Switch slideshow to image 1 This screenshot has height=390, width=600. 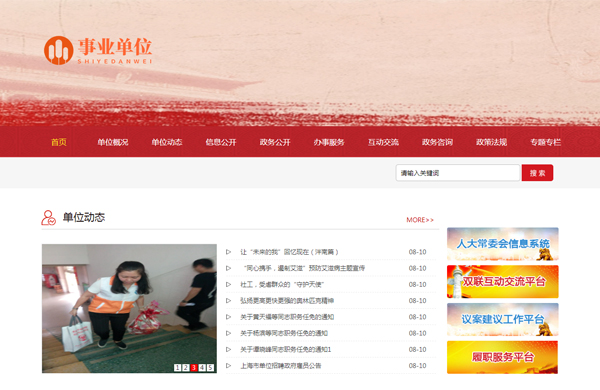(177, 367)
